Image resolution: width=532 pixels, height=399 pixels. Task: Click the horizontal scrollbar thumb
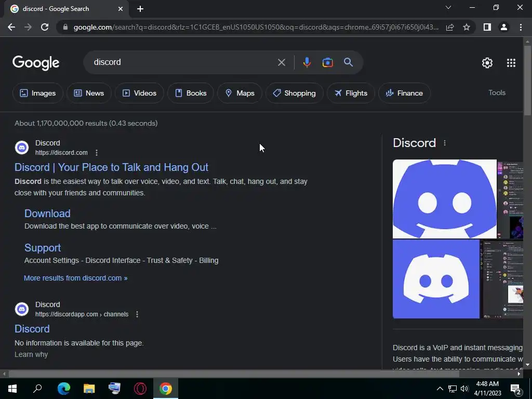coord(234,374)
